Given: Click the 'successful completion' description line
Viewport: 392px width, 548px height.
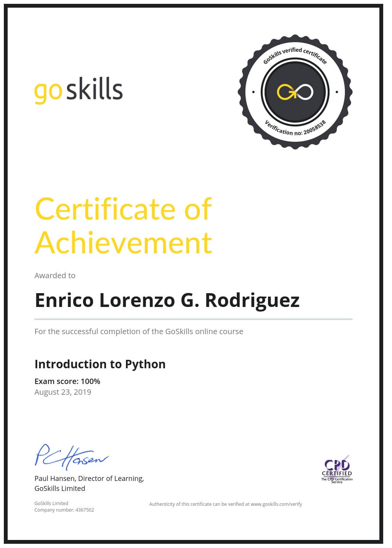Looking at the screenshot, I should click(139, 331).
